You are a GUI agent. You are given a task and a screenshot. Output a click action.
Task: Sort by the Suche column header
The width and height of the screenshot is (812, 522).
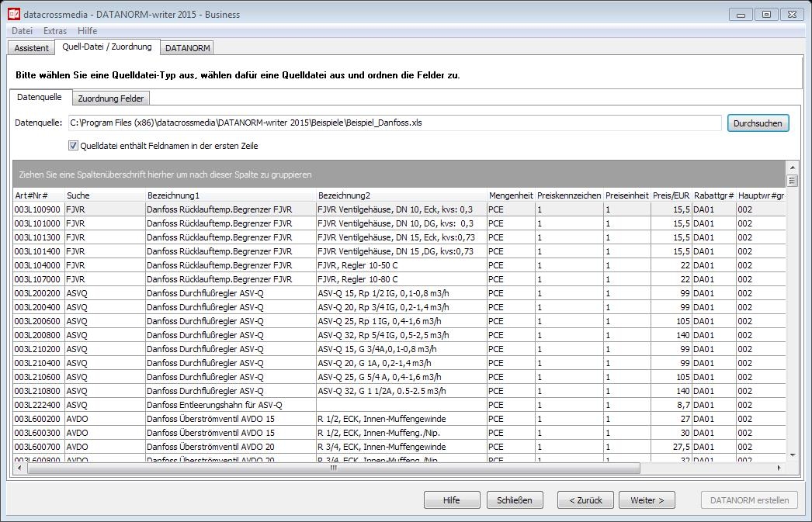point(105,195)
